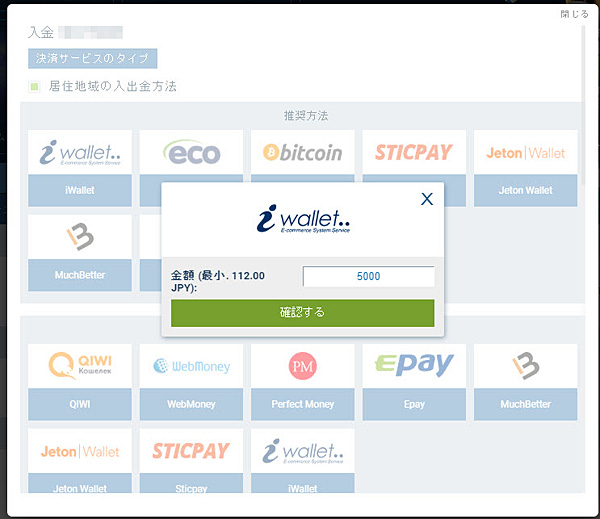This screenshot has width=600, height=519.
Task: Select STICPAY logo in lower list
Action: click(x=191, y=451)
